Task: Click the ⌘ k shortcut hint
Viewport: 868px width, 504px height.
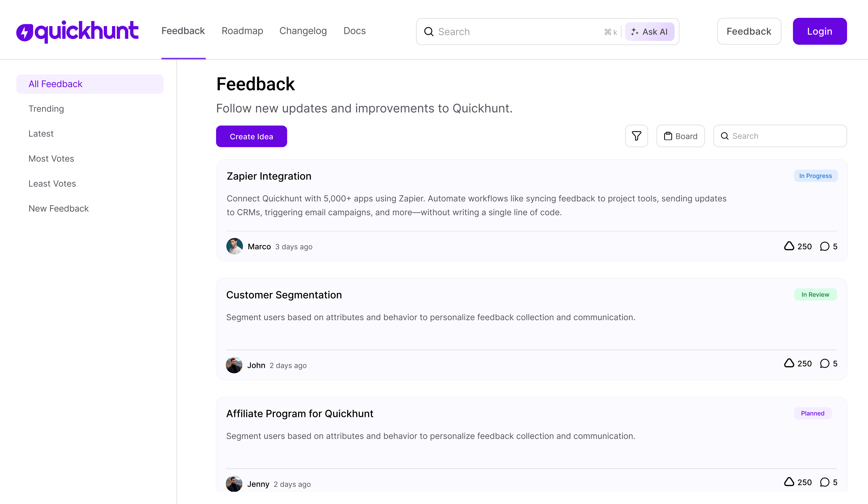Action: [610, 32]
